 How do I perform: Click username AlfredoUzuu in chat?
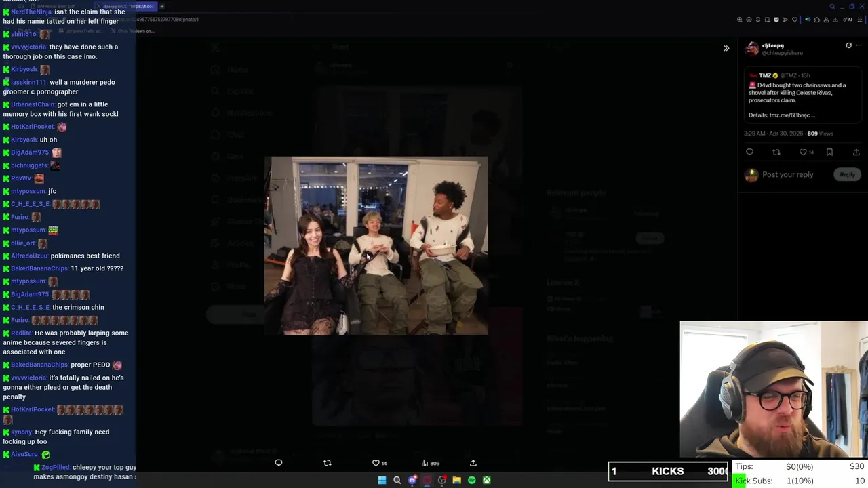29,256
